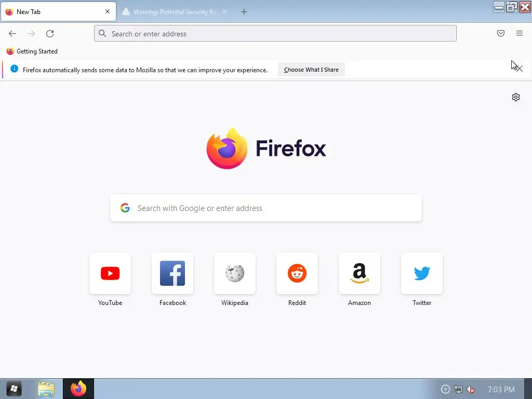Click the update arrow tray icon
532x399 pixels.
coord(445,390)
